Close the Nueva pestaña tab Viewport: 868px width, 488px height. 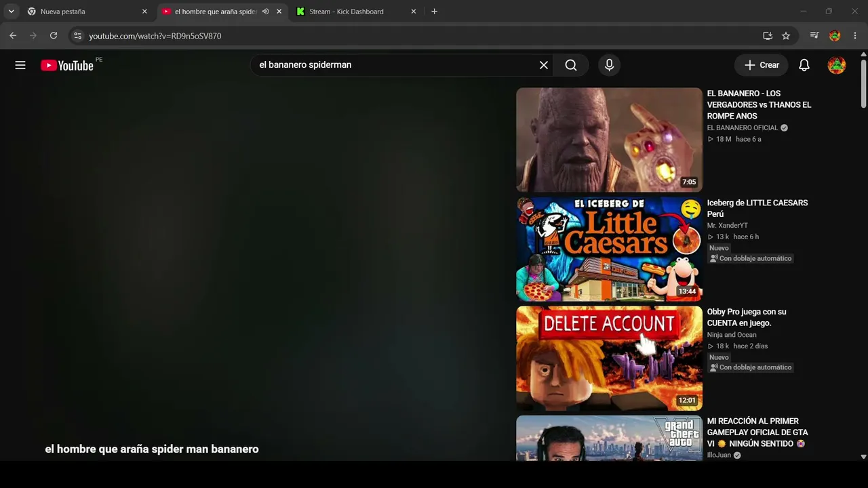[x=144, y=12]
